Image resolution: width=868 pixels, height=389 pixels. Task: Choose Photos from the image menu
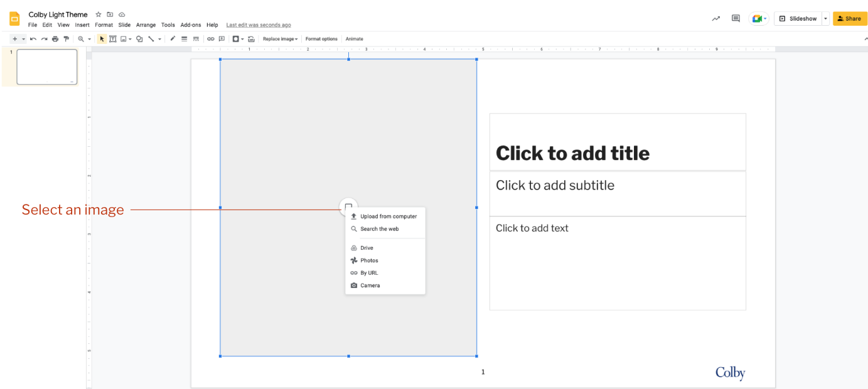385,260
